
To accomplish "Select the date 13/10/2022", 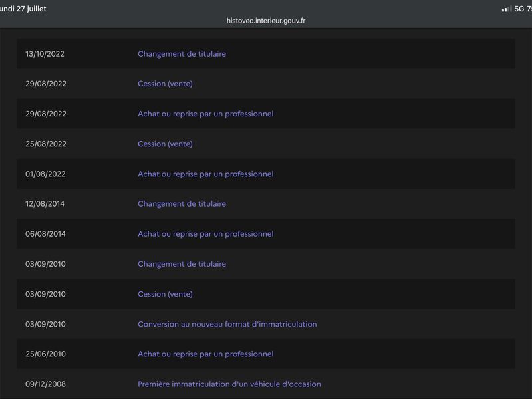I will click(x=45, y=54).
